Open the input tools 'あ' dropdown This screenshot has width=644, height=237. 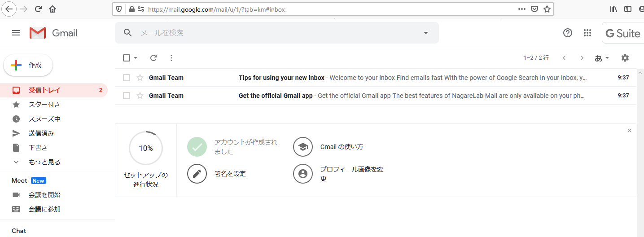tap(602, 58)
